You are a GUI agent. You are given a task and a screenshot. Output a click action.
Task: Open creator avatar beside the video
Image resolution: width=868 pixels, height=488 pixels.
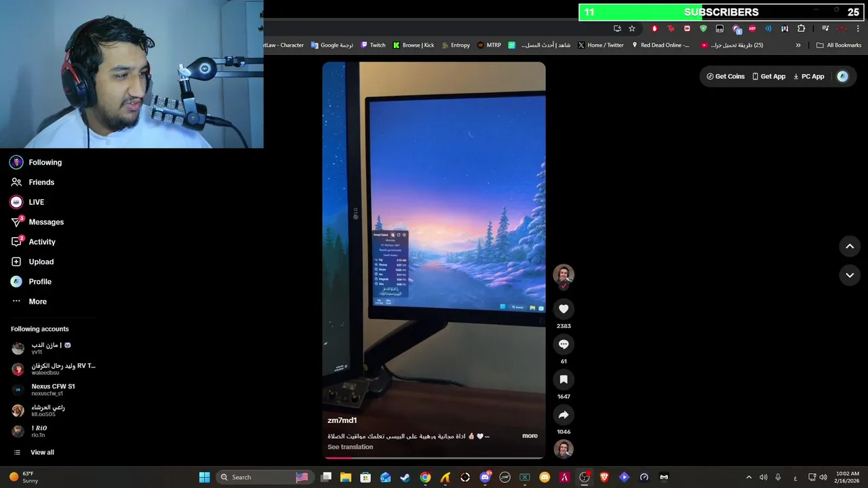(564, 274)
